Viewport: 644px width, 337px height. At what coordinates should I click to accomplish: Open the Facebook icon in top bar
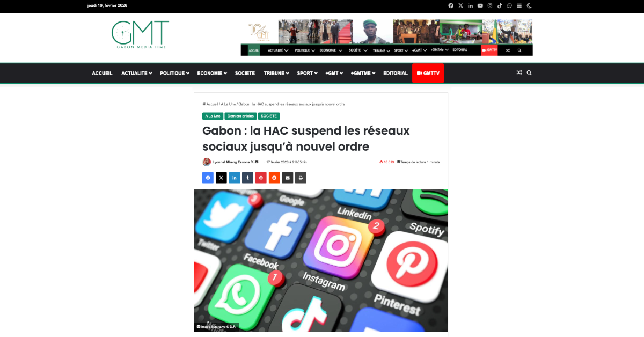451,5
